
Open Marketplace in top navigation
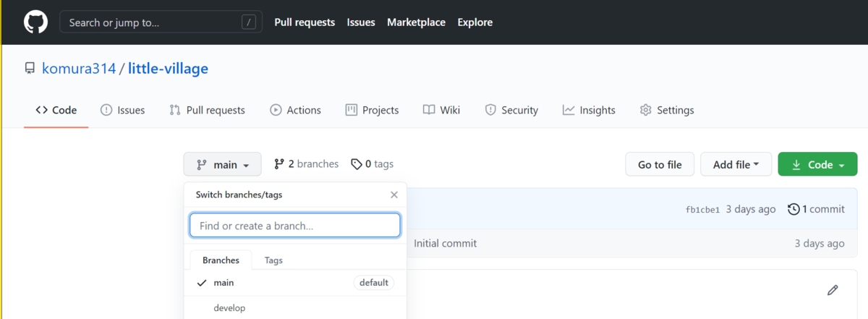coord(416,22)
